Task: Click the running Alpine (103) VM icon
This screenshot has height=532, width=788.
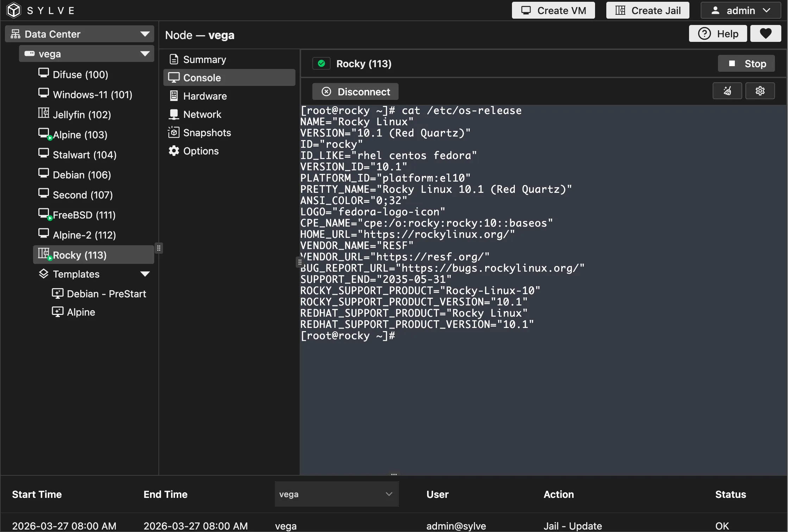Action: point(45,134)
